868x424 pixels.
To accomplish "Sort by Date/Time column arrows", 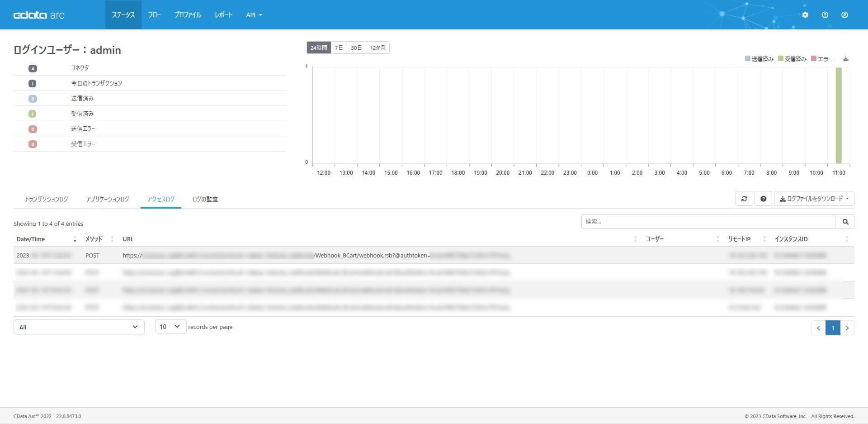I will tap(75, 239).
